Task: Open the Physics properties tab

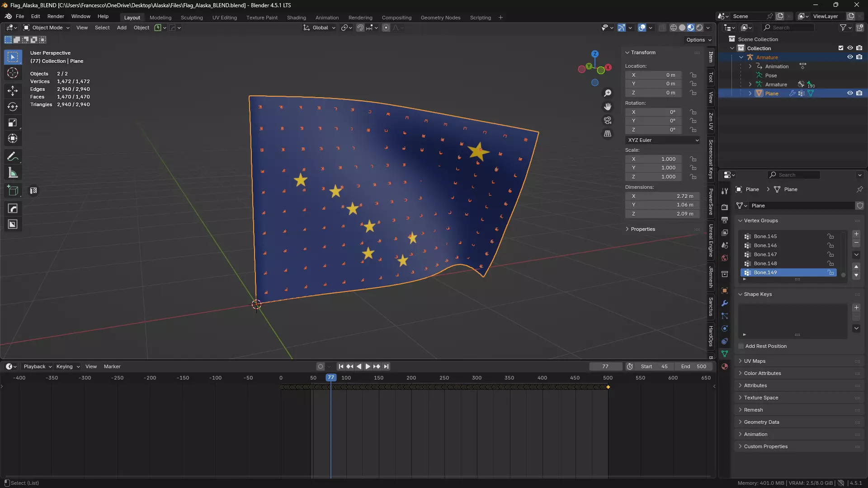Action: (x=725, y=328)
